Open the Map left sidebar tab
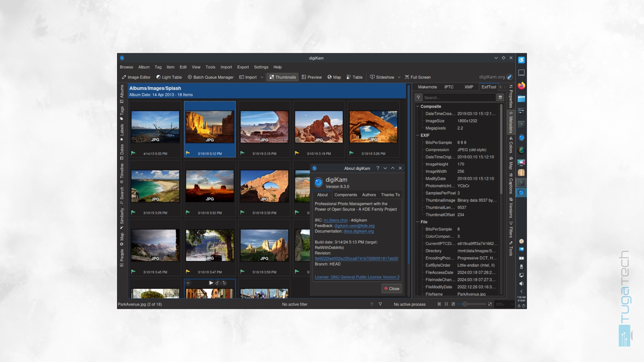The height and width of the screenshot is (362, 644). (122, 239)
